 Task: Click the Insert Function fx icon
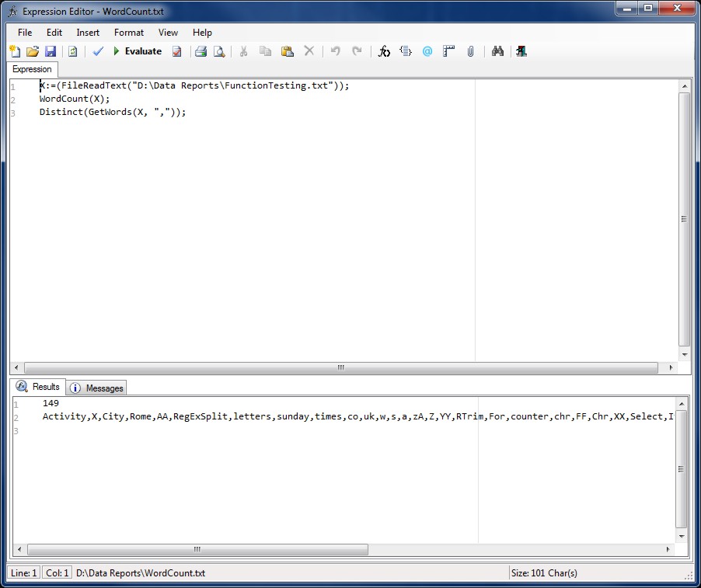coord(384,51)
